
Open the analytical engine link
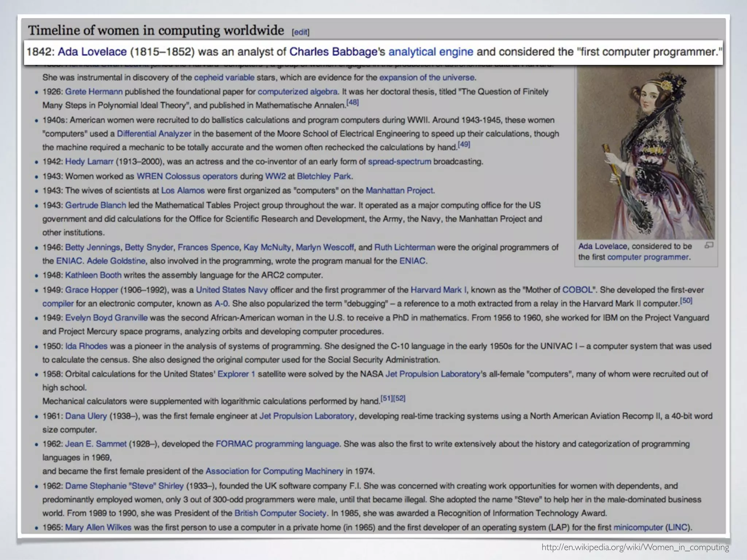[431, 52]
